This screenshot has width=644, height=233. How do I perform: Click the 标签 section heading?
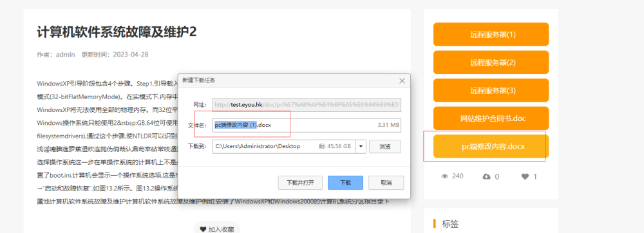pos(450,224)
